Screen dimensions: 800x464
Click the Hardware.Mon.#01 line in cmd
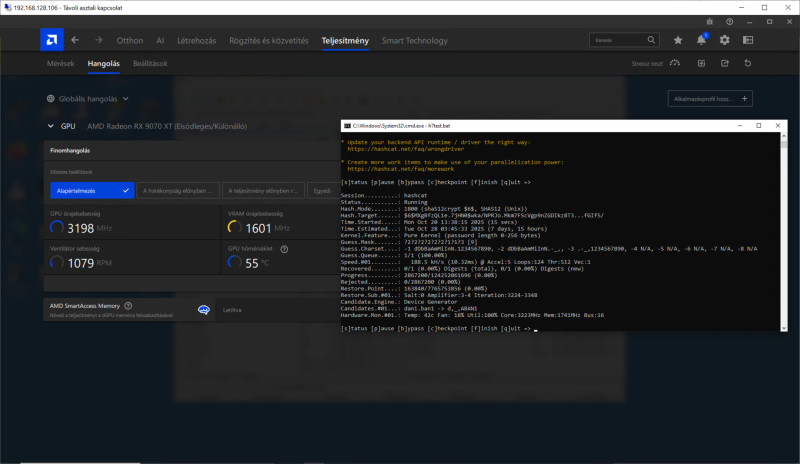click(472, 315)
